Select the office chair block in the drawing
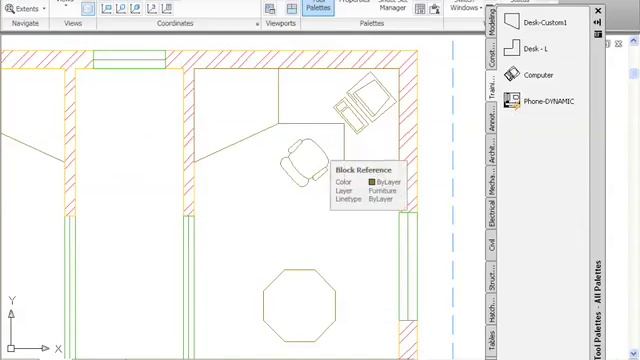This screenshot has height=360, width=640. (304, 162)
